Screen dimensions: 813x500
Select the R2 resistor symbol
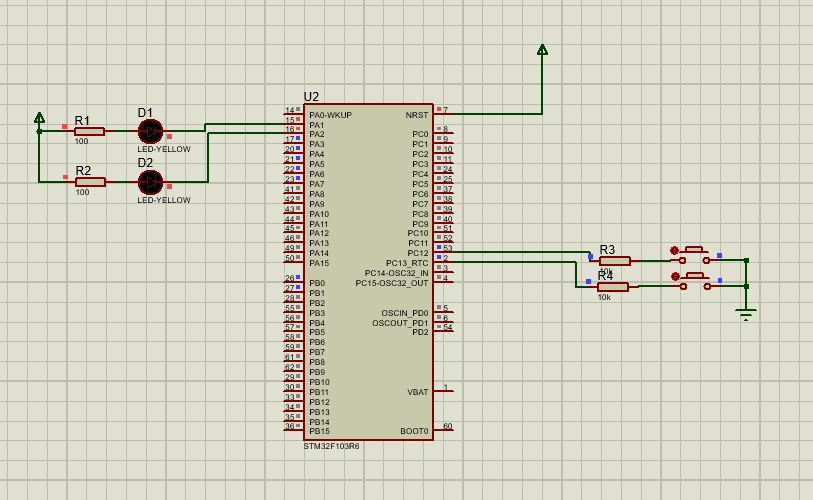(x=90, y=182)
